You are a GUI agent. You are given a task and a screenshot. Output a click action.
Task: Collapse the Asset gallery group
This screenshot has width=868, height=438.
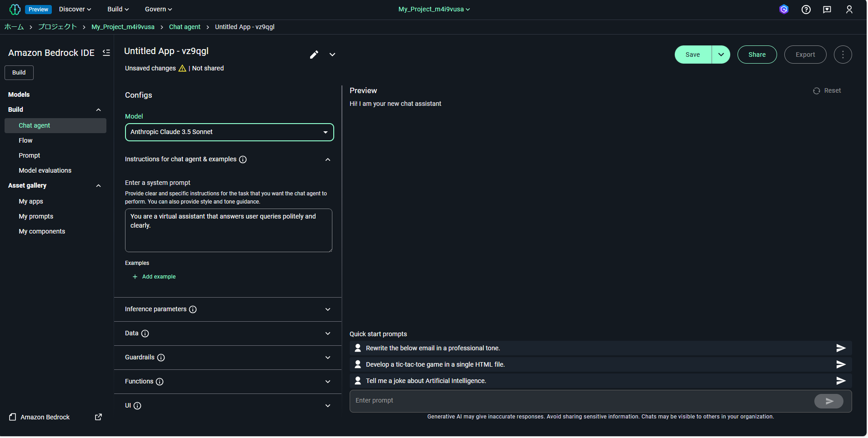point(99,186)
